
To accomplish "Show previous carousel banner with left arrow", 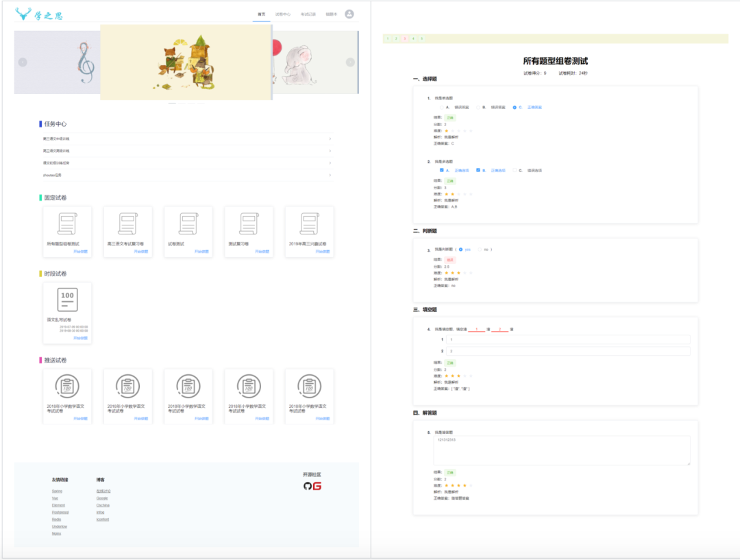I will (23, 62).
